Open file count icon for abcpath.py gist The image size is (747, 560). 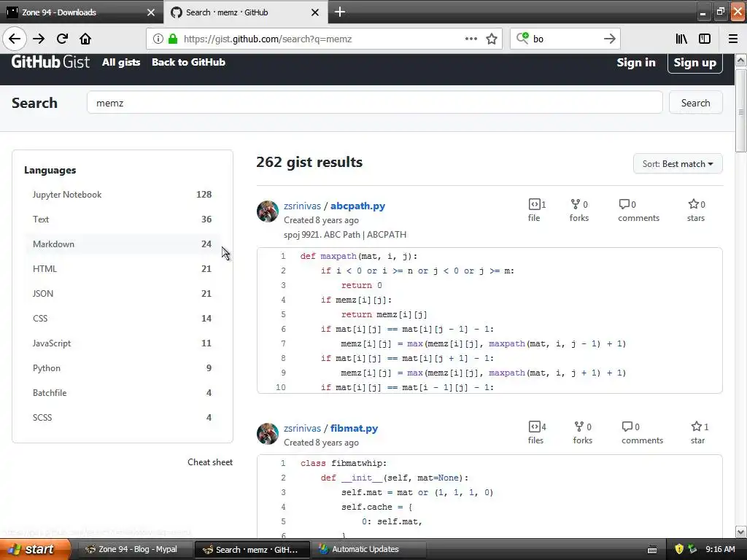coord(534,204)
